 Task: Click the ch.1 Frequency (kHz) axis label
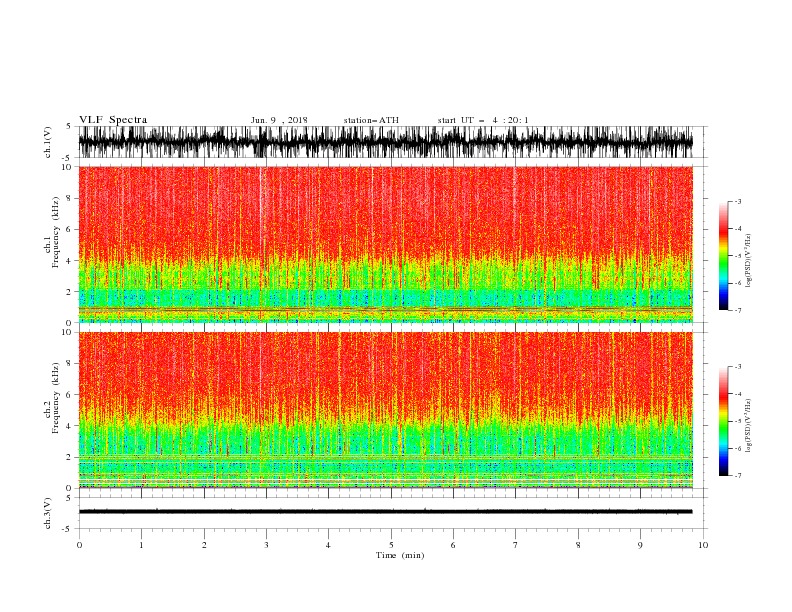click(x=52, y=233)
